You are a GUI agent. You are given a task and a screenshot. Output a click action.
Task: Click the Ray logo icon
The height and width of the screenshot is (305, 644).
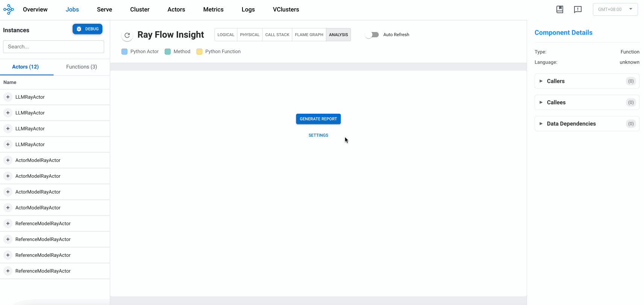pyautogui.click(x=9, y=9)
